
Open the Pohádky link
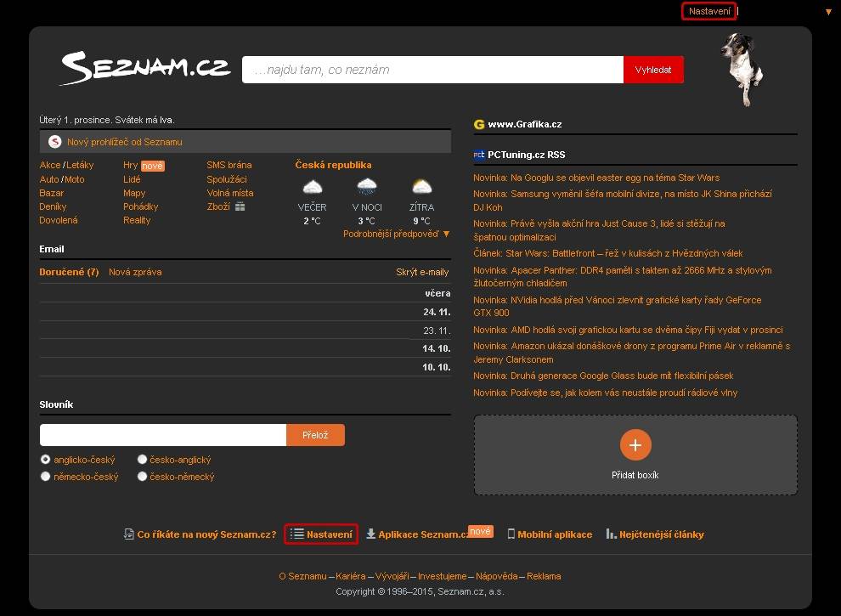(140, 206)
